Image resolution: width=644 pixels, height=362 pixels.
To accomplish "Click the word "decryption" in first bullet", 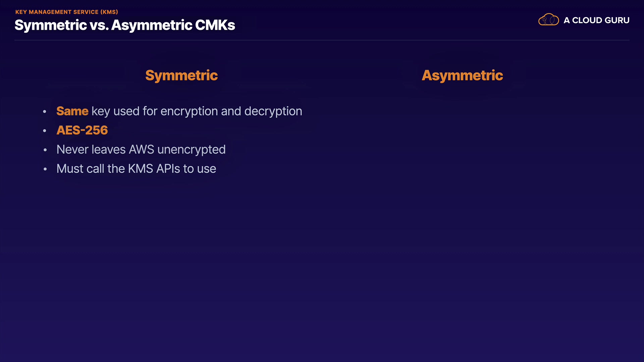I will click(273, 111).
